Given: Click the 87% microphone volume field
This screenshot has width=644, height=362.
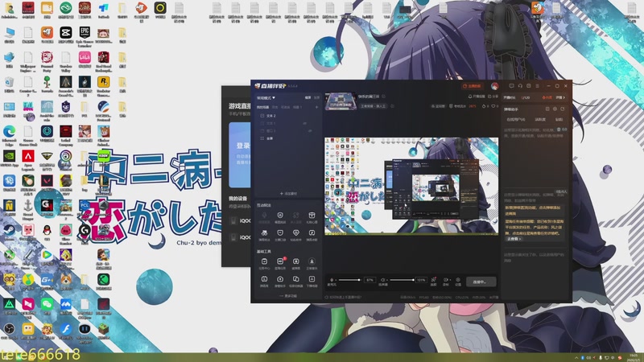Looking at the screenshot, I should pyautogui.click(x=369, y=280).
